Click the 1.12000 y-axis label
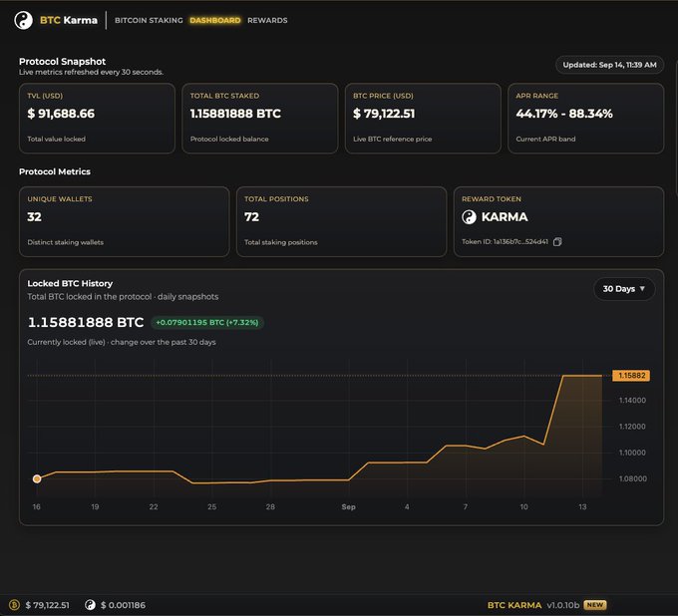The image size is (678, 616). click(x=632, y=427)
